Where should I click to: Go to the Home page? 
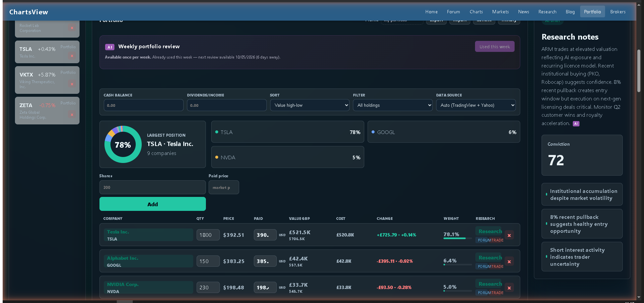pyautogui.click(x=431, y=12)
